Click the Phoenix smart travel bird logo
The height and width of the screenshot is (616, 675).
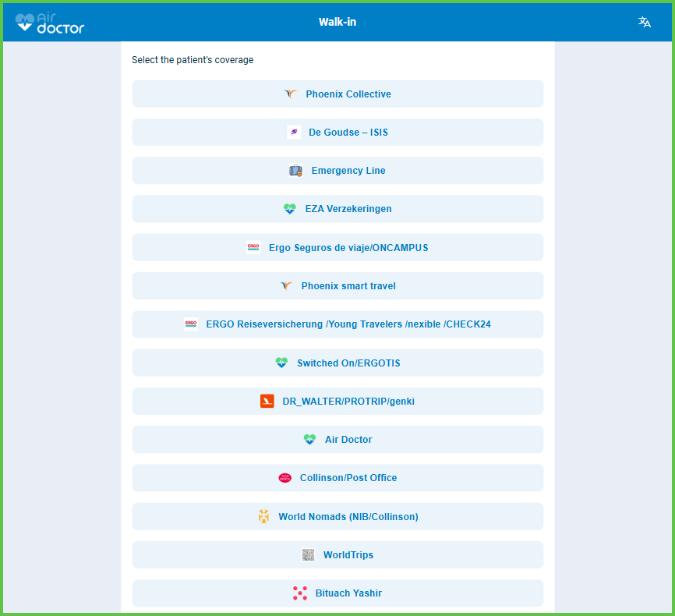(x=286, y=286)
